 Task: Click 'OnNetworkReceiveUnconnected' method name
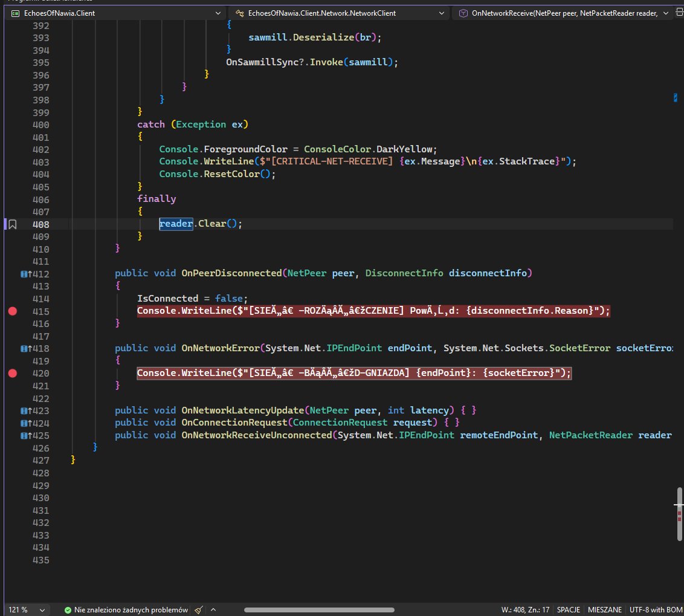[x=256, y=435]
